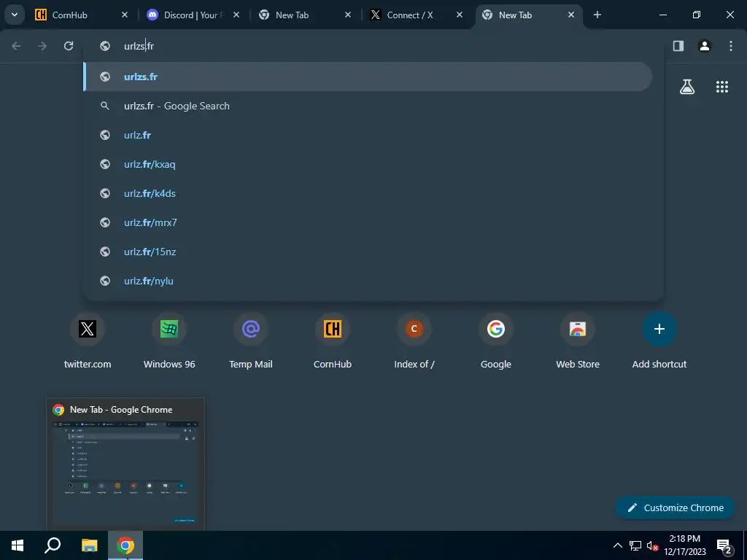Screen dimensions: 747x560
Task: Open the muted volume tray icon
Action: pos(652,545)
